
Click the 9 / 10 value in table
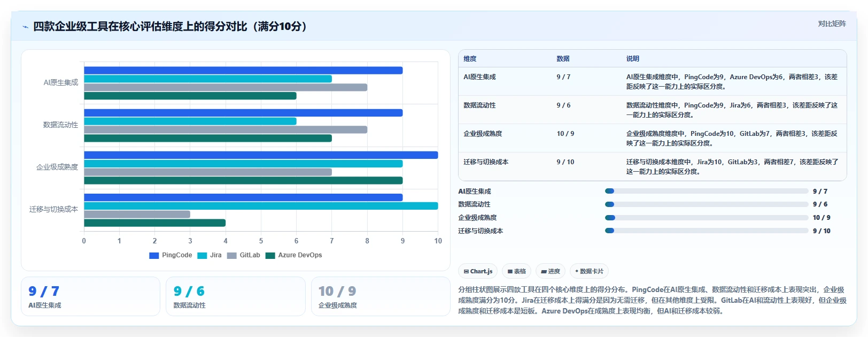(565, 162)
